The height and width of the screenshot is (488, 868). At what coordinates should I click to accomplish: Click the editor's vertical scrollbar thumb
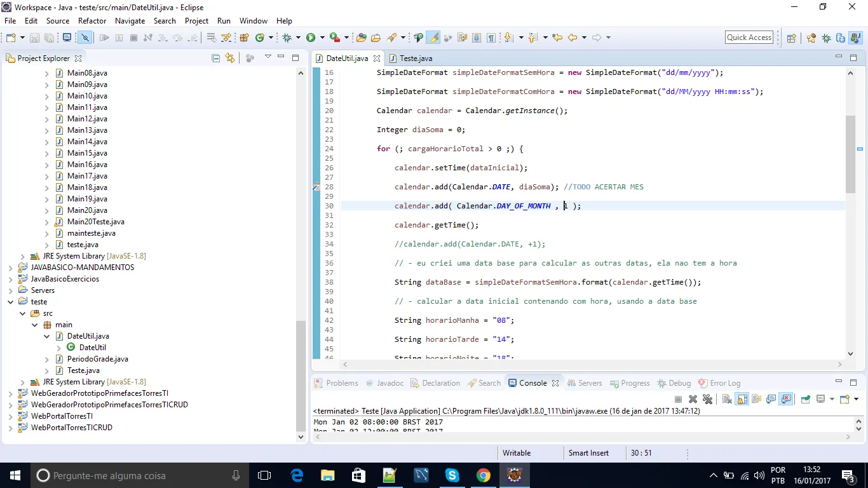click(850, 154)
